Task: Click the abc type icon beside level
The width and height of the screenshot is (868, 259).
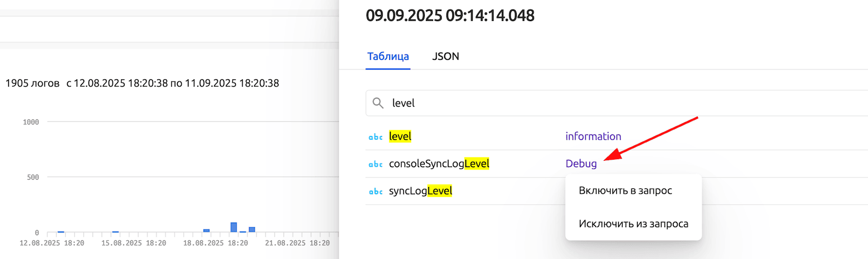Action: (x=375, y=137)
